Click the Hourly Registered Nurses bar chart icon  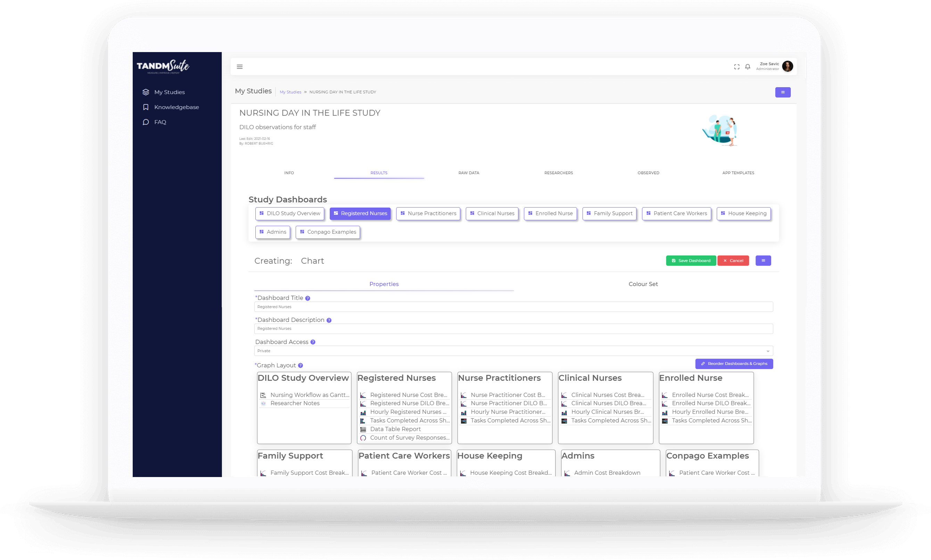click(x=363, y=412)
